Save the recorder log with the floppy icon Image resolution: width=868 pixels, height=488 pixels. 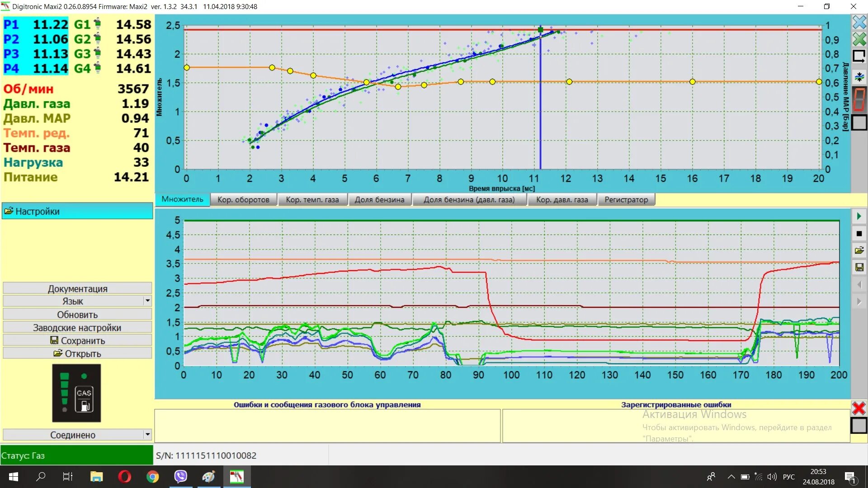(859, 267)
